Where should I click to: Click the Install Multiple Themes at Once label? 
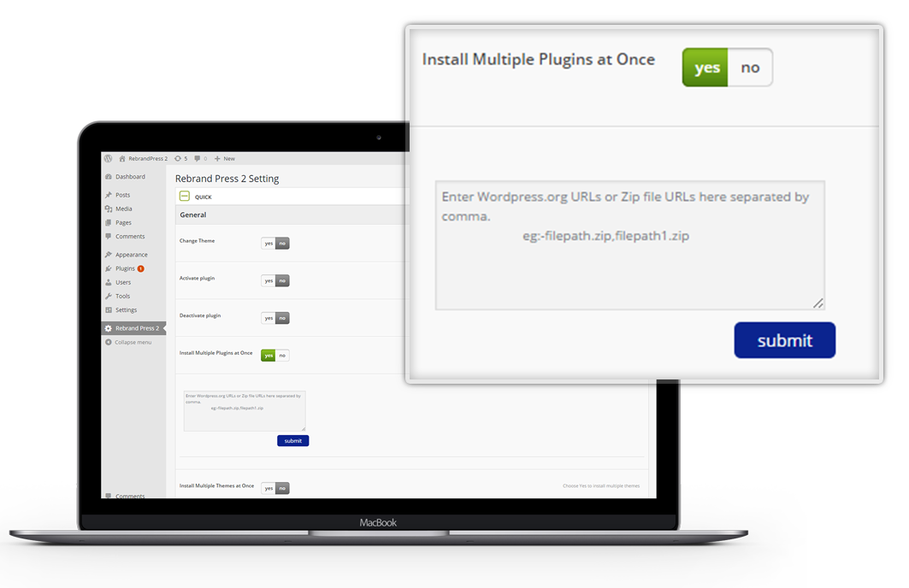pyautogui.click(x=217, y=485)
